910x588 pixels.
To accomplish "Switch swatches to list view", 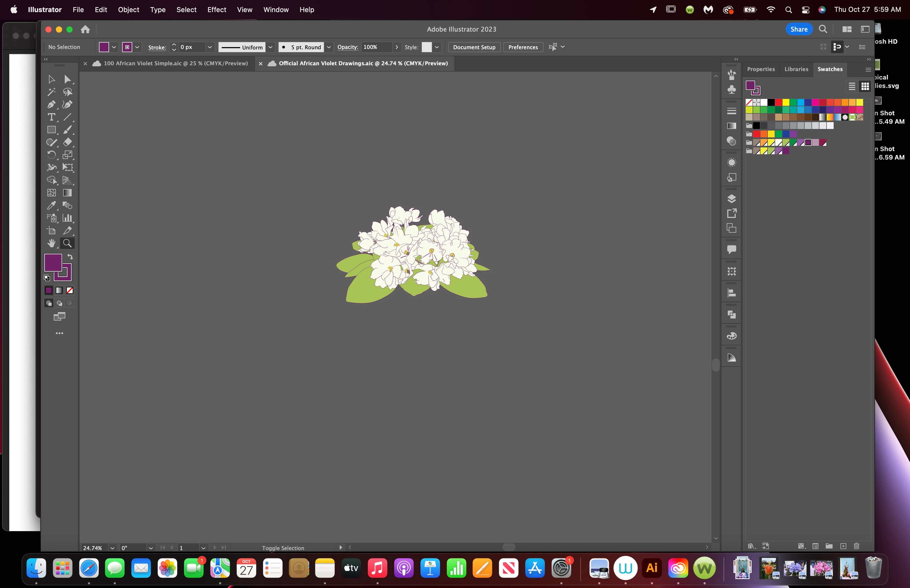I will click(852, 87).
